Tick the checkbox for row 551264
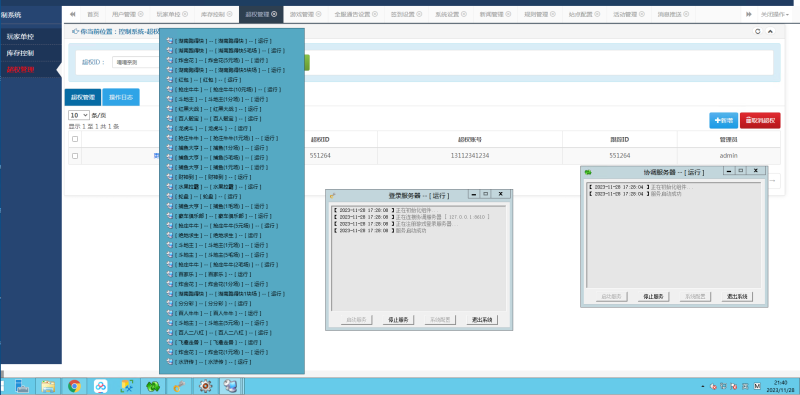 click(75, 156)
